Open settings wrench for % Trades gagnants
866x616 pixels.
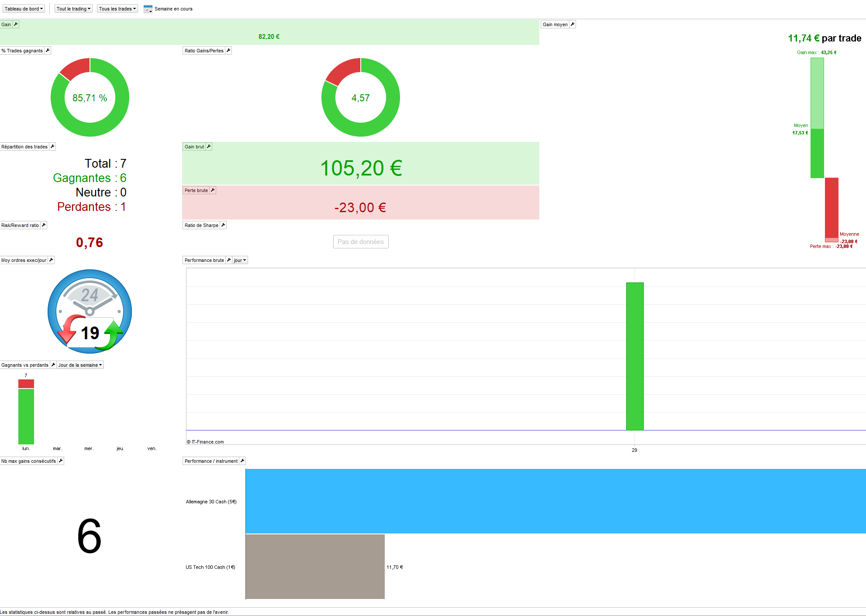click(48, 51)
